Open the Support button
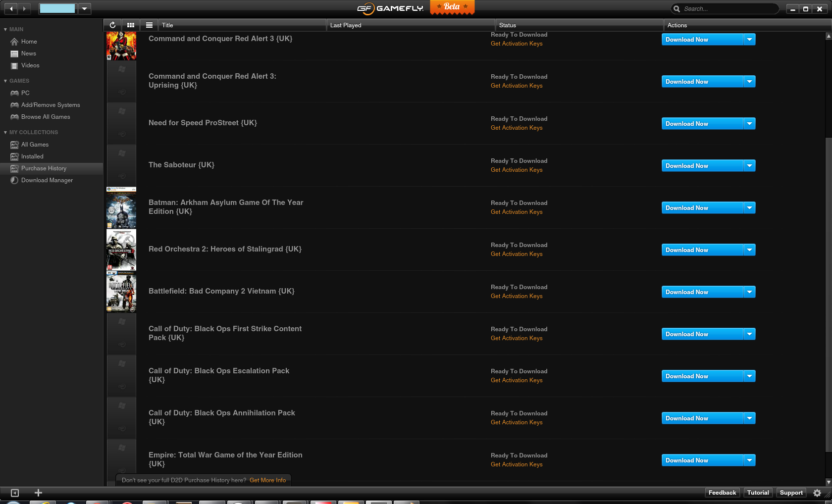Viewport: 832px width, 504px height. tap(791, 493)
